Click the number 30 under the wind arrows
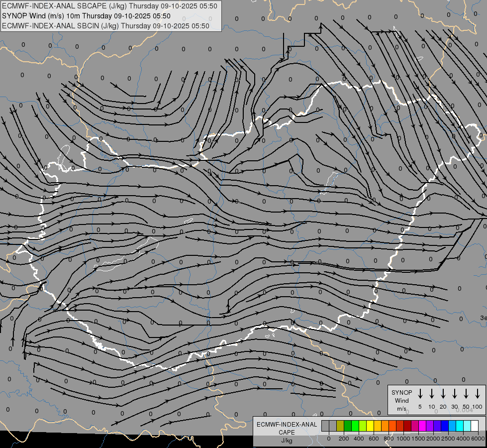 (x=454, y=407)
